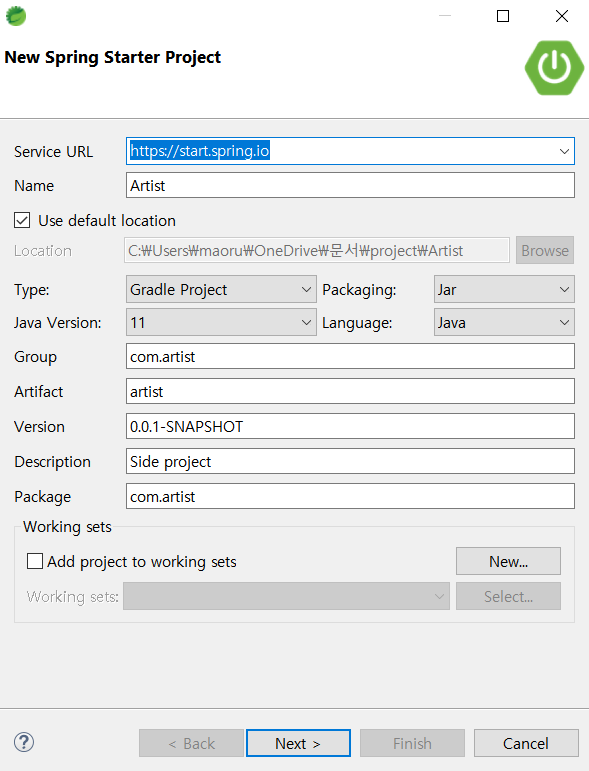
Task: Uncheck Use default location checkbox
Action: 22,220
